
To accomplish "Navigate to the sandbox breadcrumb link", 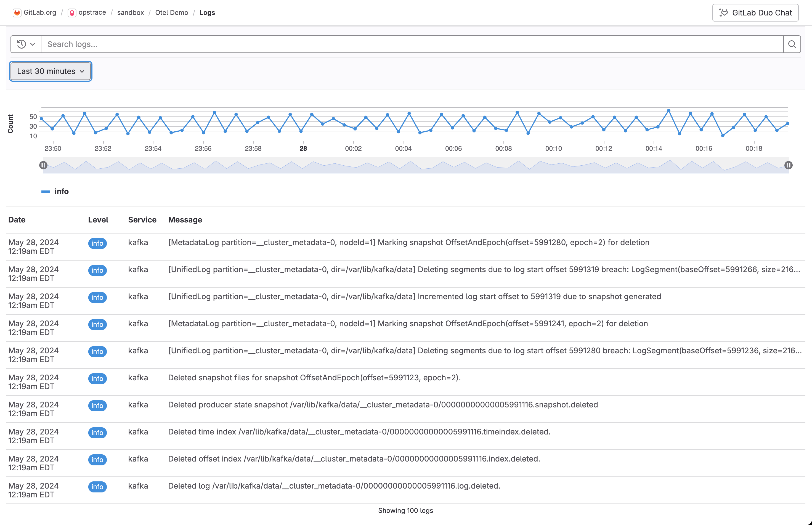I will (130, 13).
